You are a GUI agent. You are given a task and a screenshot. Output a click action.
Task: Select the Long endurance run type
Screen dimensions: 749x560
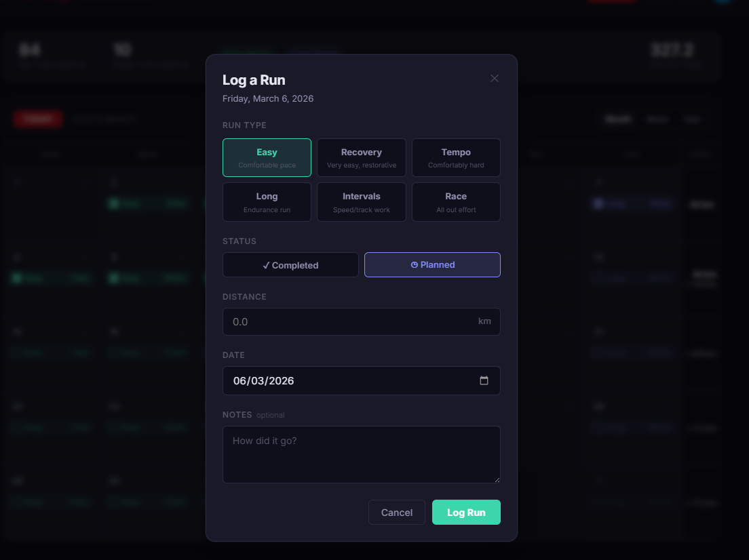click(x=267, y=202)
